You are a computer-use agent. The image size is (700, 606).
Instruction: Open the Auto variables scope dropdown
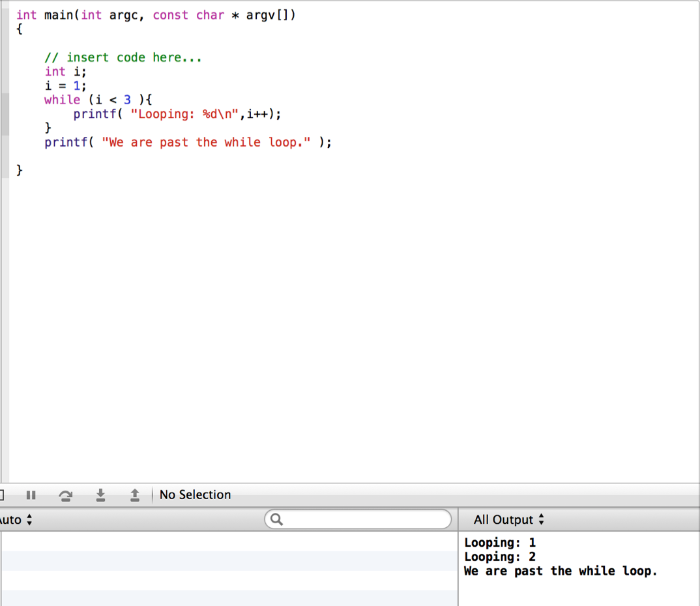click(16, 520)
